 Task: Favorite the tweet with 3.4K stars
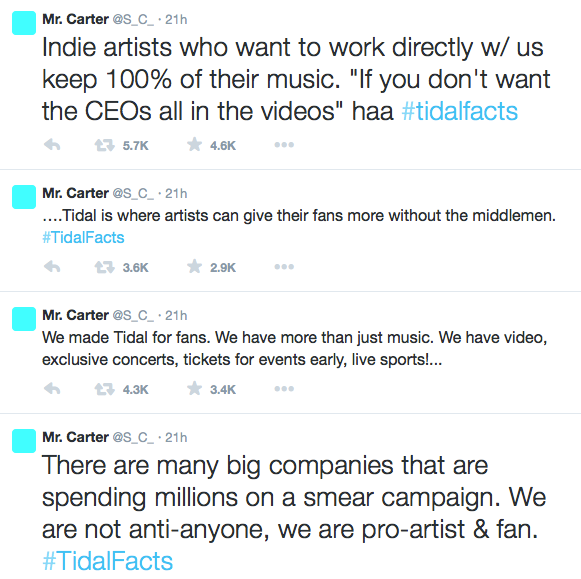click(194, 389)
